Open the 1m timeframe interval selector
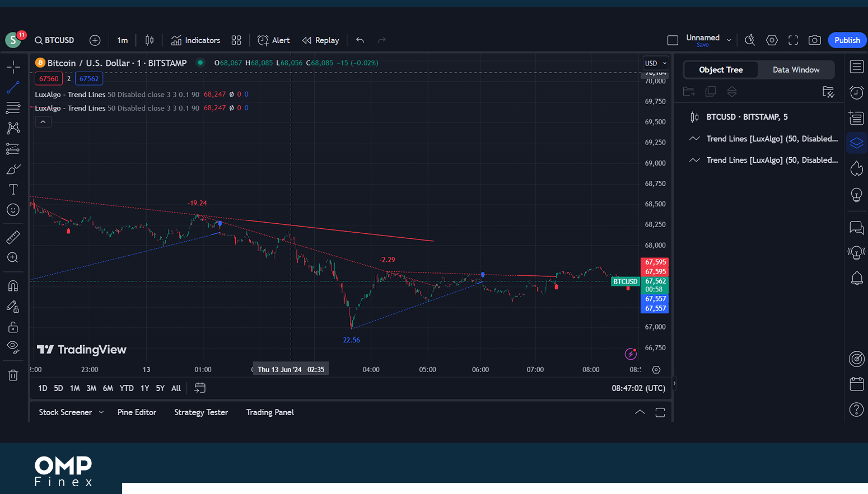The width and height of the screenshot is (868, 494). coord(122,40)
